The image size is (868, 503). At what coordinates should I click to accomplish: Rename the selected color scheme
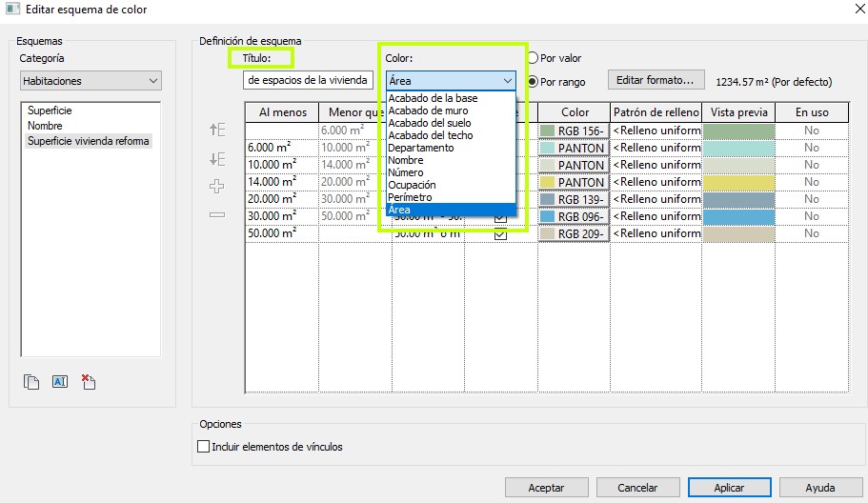(60, 382)
